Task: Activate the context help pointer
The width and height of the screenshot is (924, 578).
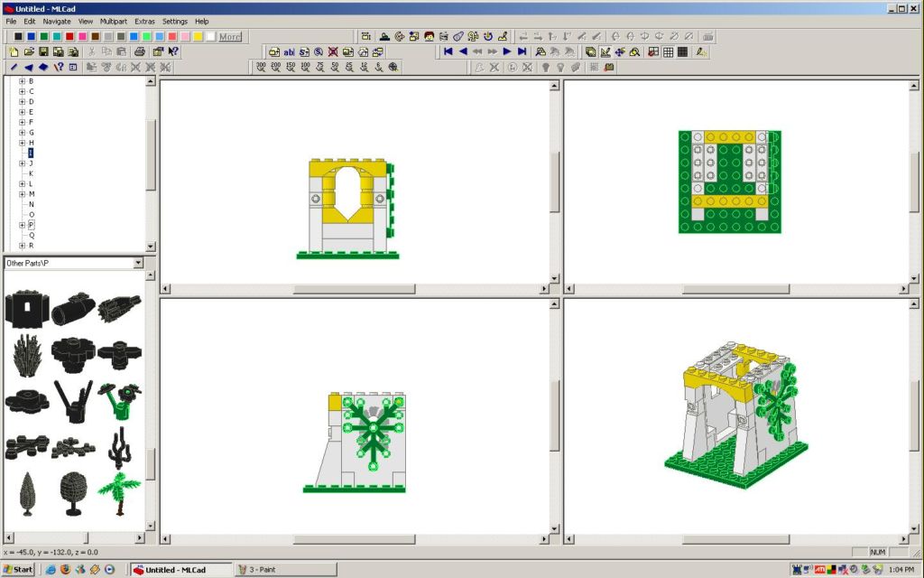Action: (x=173, y=51)
